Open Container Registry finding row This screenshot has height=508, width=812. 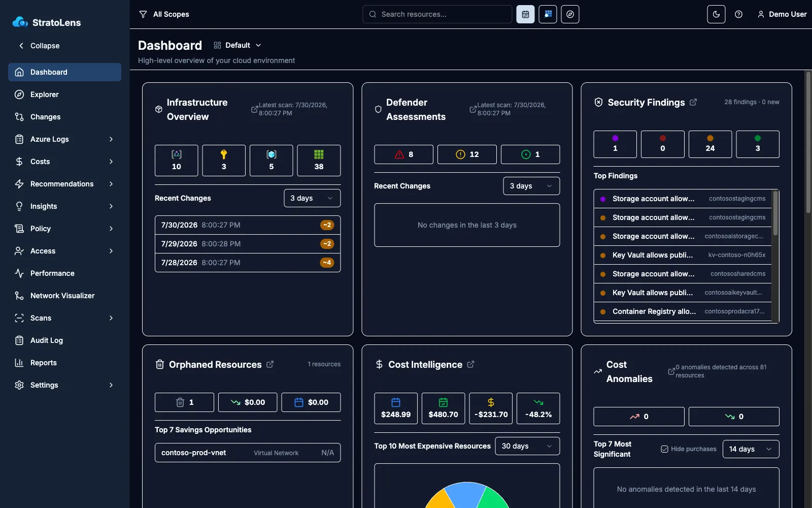(683, 311)
